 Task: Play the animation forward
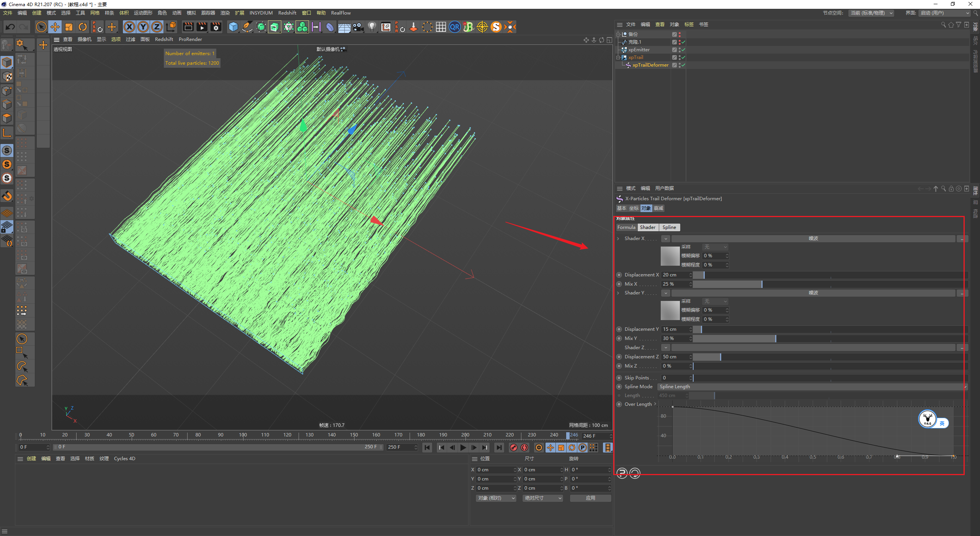[x=463, y=448]
